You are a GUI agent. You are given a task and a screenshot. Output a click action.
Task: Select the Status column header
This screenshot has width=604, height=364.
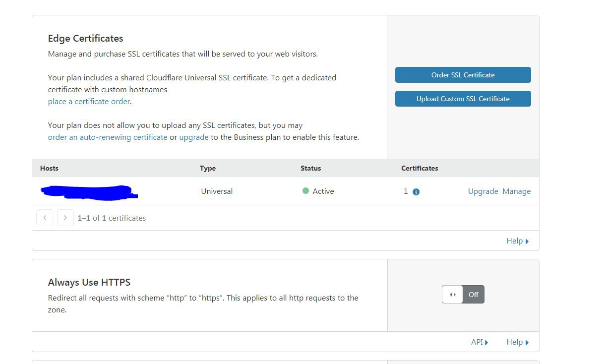coord(311,168)
